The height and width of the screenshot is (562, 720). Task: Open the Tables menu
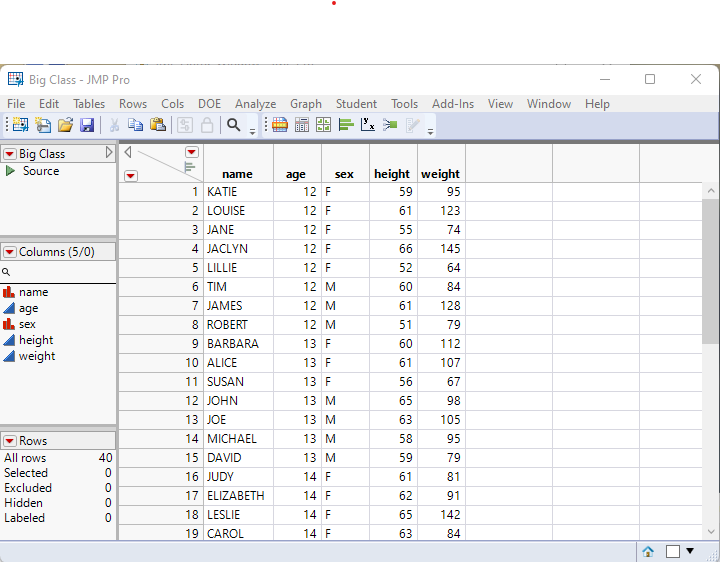pos(89,104)
